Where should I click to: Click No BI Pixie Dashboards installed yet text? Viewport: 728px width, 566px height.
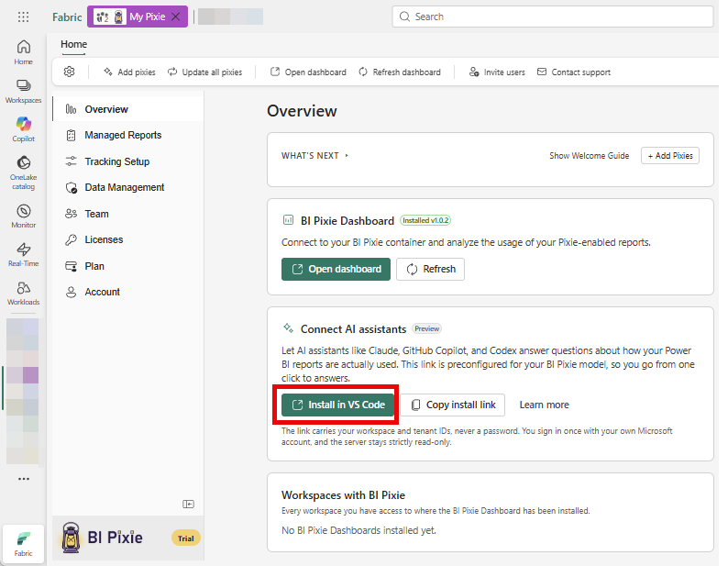(x=358, y=530)
